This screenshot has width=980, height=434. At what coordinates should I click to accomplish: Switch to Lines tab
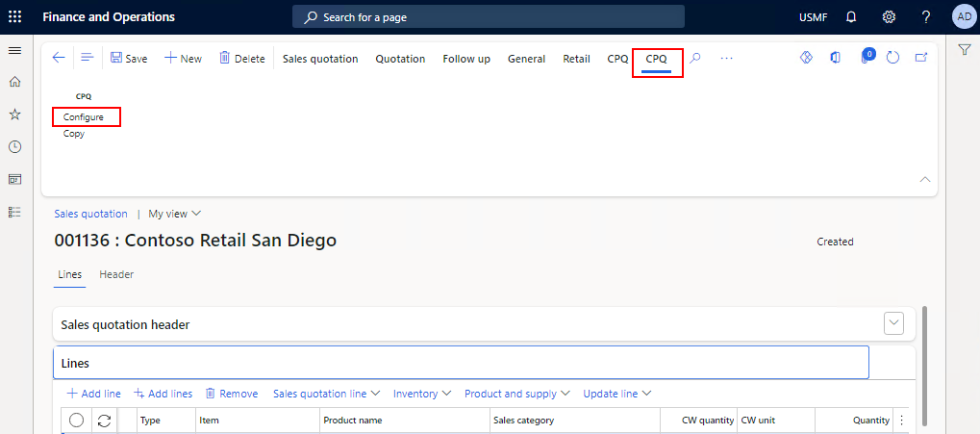tap(69, 274)
